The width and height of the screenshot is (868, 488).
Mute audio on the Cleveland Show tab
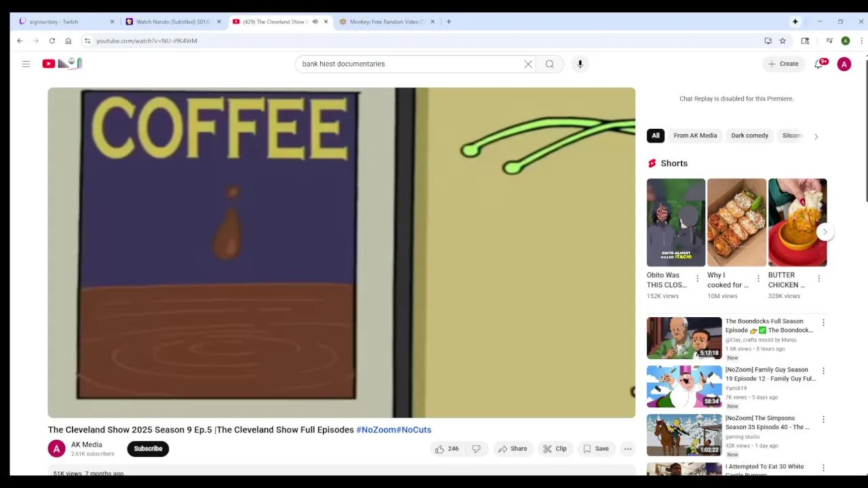pyautogui.click(x=315, y=22)
